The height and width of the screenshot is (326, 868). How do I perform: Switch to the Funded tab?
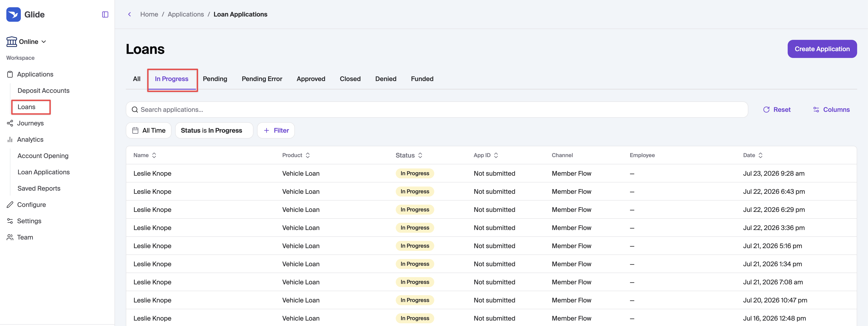(x=422, y=79)
